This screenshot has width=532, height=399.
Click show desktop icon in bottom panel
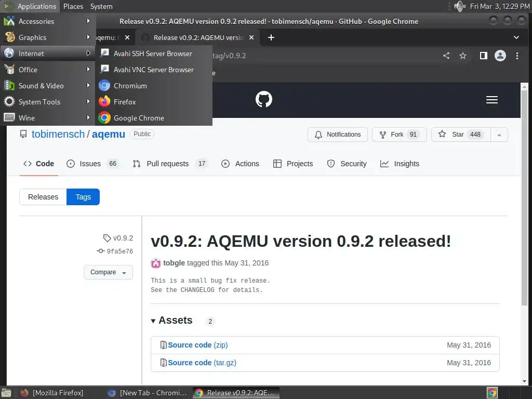(6, 393)
